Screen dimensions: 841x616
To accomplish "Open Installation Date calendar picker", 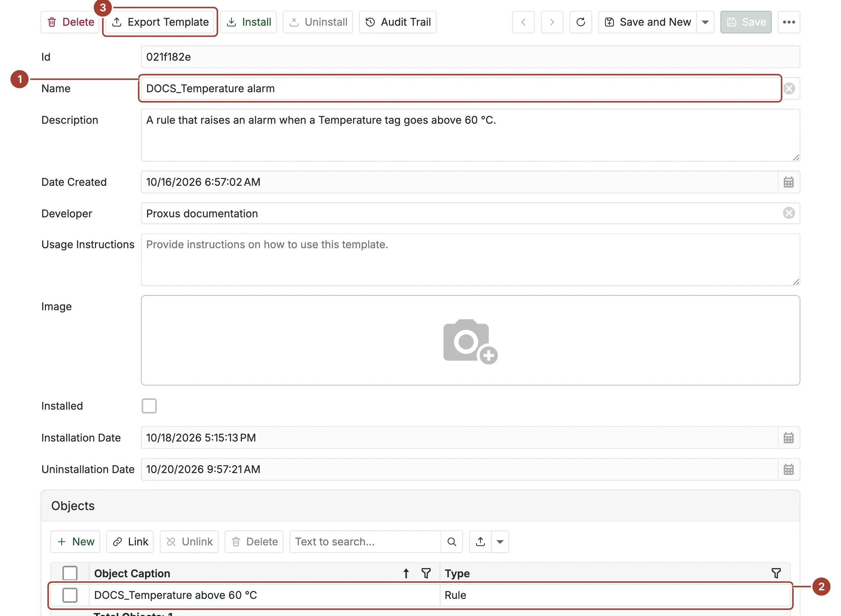I will click(789, 438).
